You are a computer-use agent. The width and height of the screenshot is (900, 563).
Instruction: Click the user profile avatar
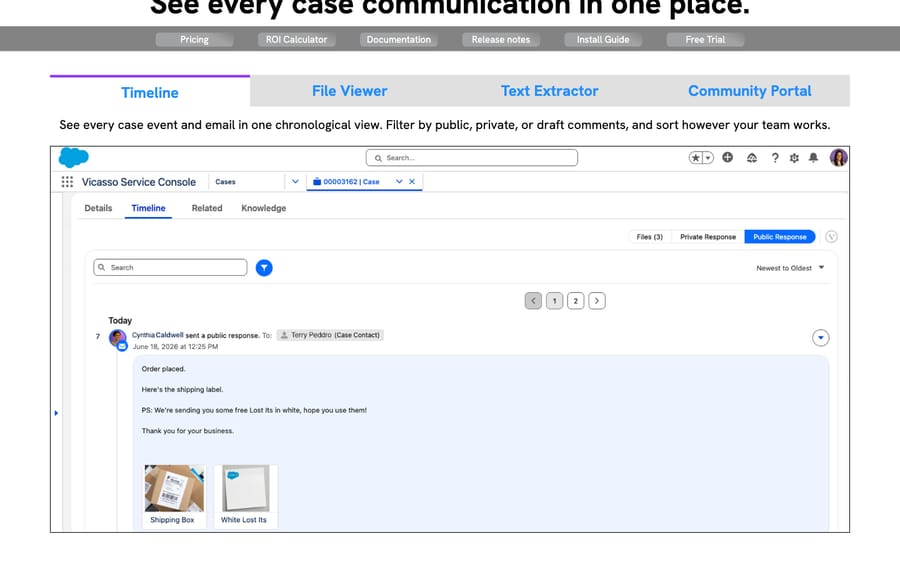[x=839, y=157]
